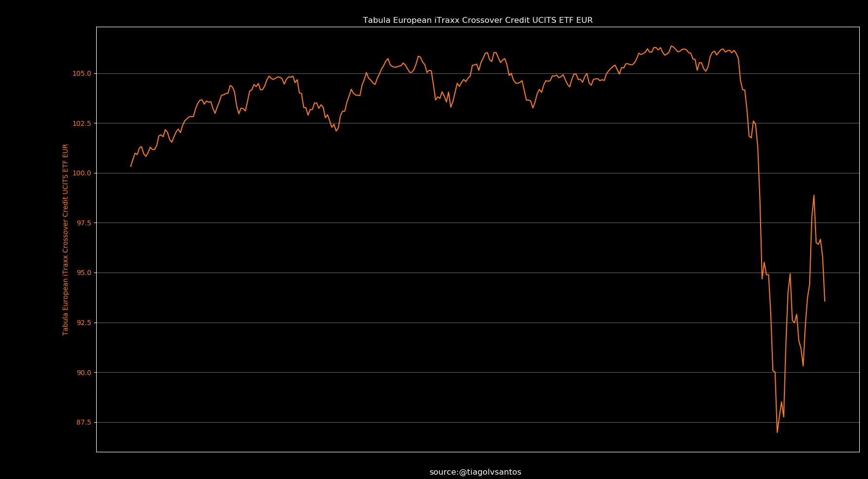Click the chart title 'Tabula European iTraxx Crossover Credit UCITS ETF EUR'
The width and height of the screenshot is (868, 479).
click(x=478, y=20)
